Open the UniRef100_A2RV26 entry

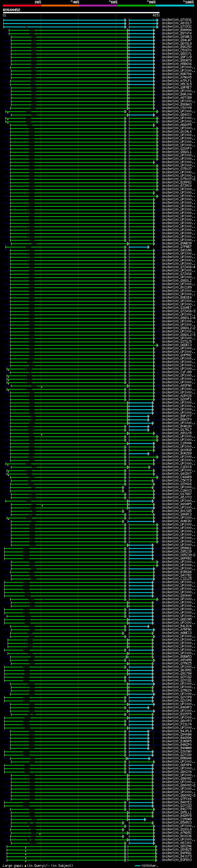(177, 396)
